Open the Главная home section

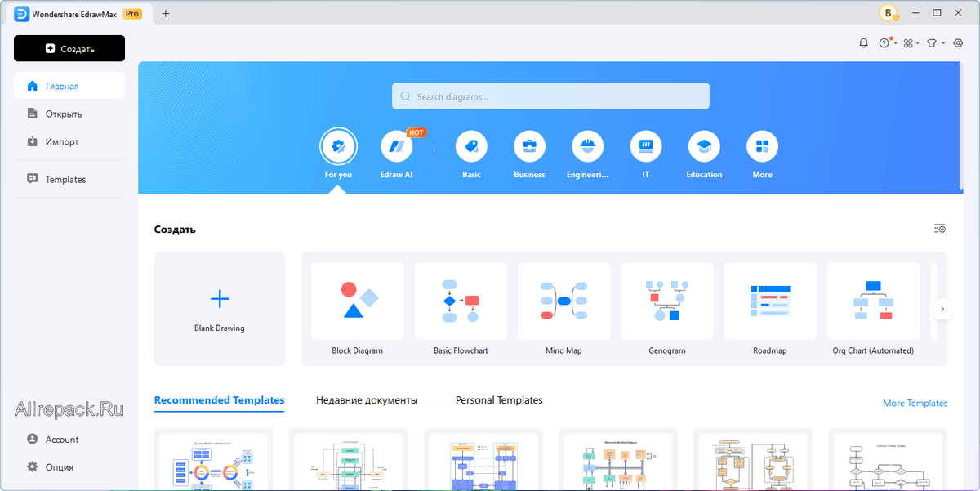tap(69, 86)
